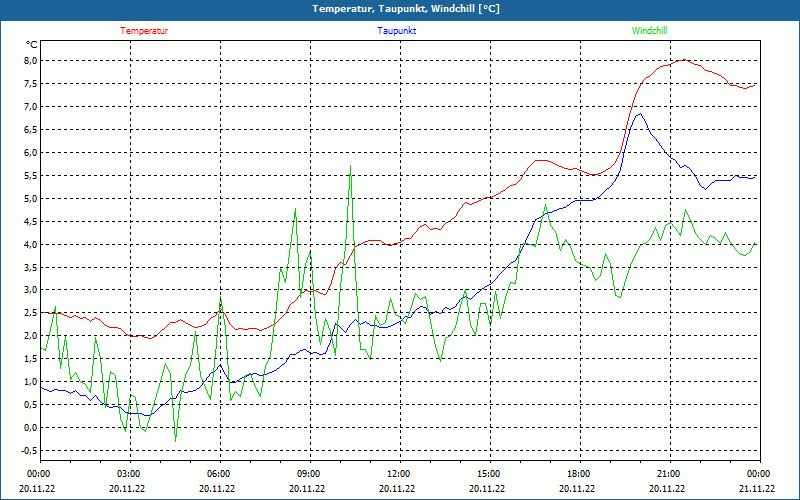Click the 0,5 y-axis value
This screenshot has width=800, height=500.
[31, 405]
